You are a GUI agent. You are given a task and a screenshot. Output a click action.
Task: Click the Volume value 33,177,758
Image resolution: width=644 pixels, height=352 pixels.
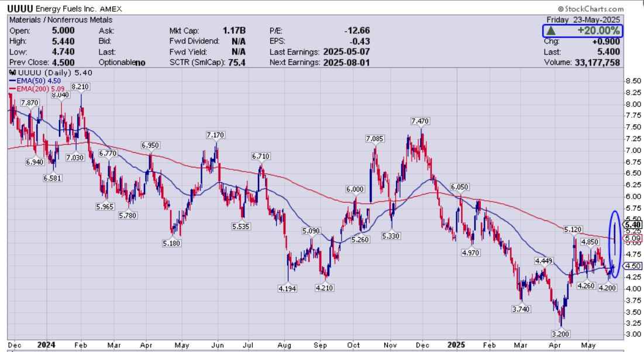coord(598,63)
